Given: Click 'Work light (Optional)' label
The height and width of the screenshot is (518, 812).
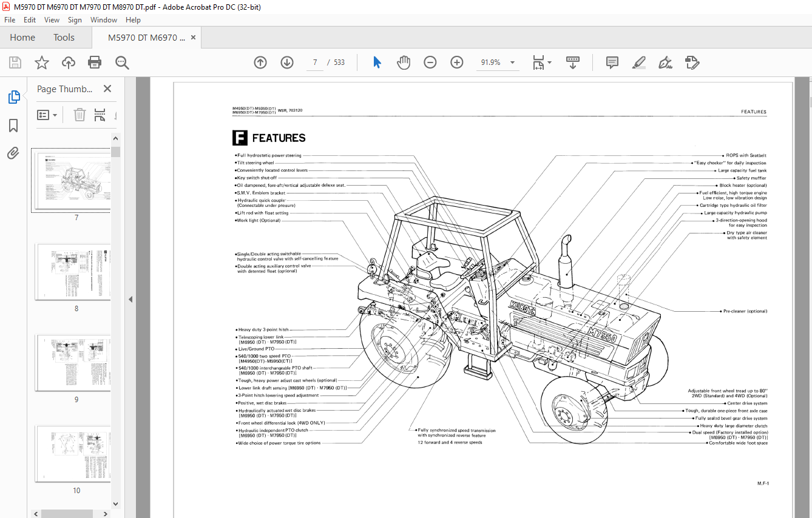Looking at the screenshot, I should click(259, 221).
